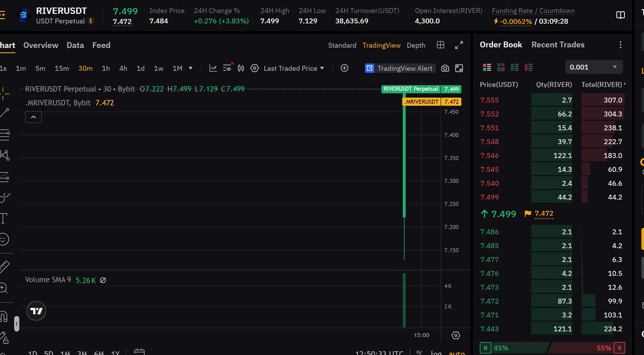Open the Last Traded Price dropdown
The image size is (644, 355).
point(294,68)
